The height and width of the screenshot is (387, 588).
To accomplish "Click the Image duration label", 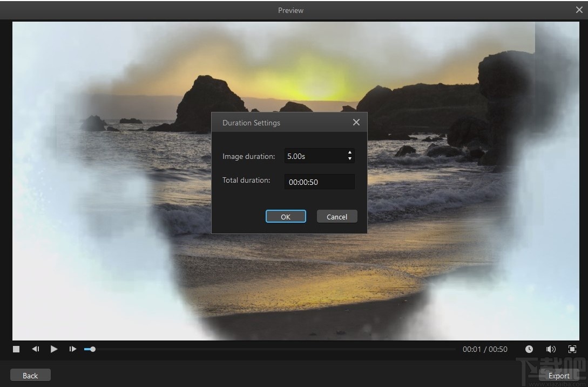I will point(248,156).
